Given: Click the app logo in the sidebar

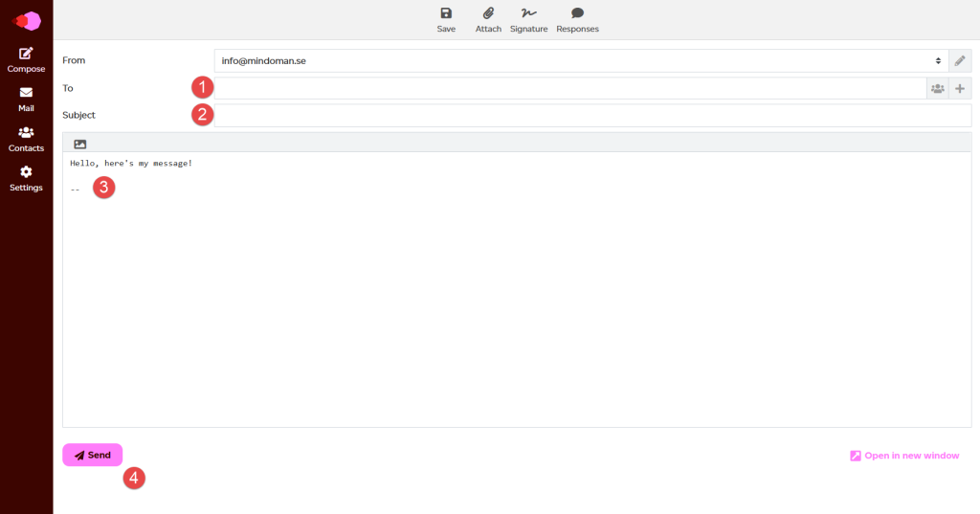Looking at the screenshot, I should pos(27,21).
